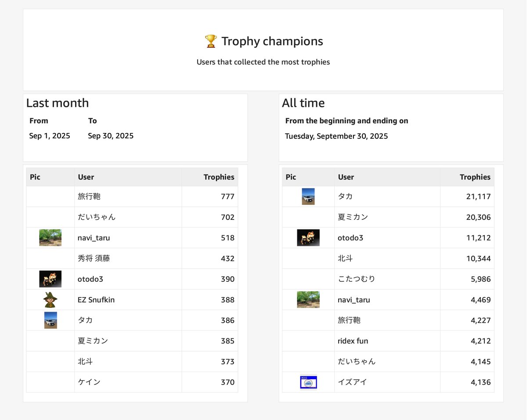Select user 北斗 in Last month table

(x=85, y=362)
